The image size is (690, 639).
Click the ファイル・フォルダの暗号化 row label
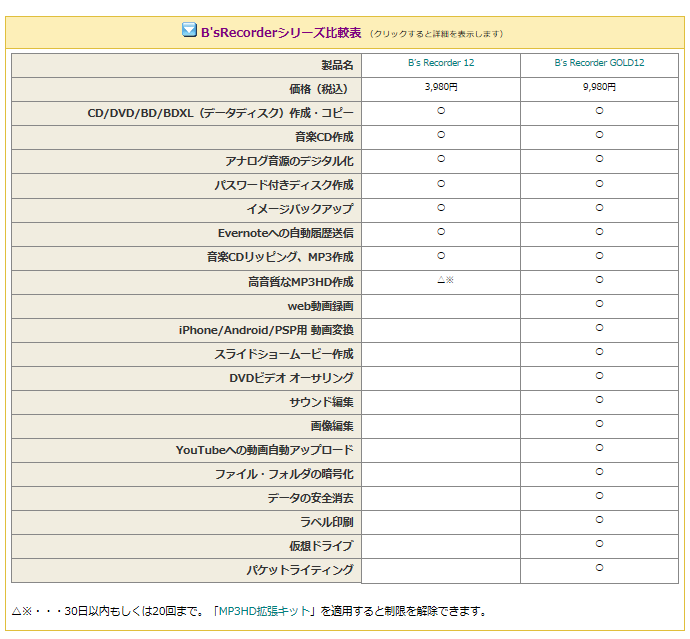click(x=284, y=474)
